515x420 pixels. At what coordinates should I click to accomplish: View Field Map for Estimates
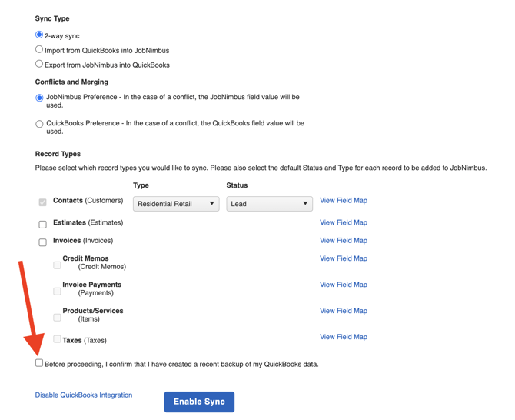pyautogui.click(x=344, y=222)
